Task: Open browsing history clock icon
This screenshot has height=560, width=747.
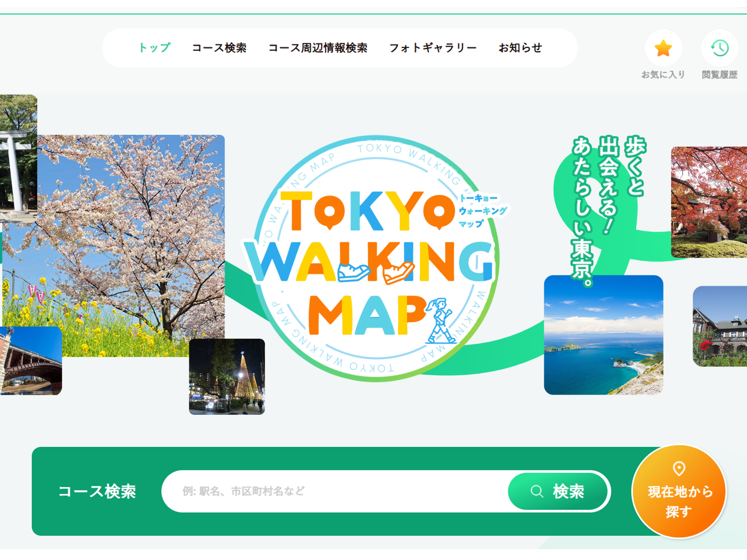Action: click(x=719, y=48)
